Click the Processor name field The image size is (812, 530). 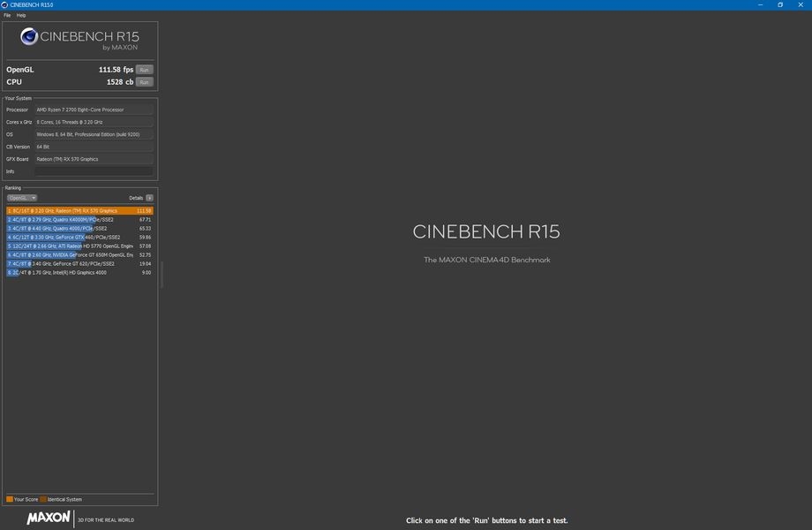94,110
